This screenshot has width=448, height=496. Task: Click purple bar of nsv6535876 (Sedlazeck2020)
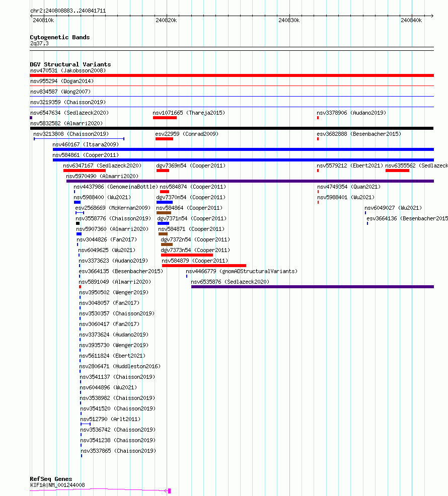coord(313,287)
